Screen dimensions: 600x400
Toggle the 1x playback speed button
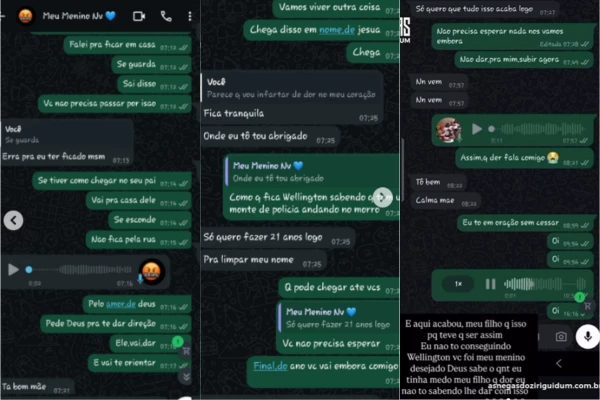pyautogui.click(x=458, y=284)
